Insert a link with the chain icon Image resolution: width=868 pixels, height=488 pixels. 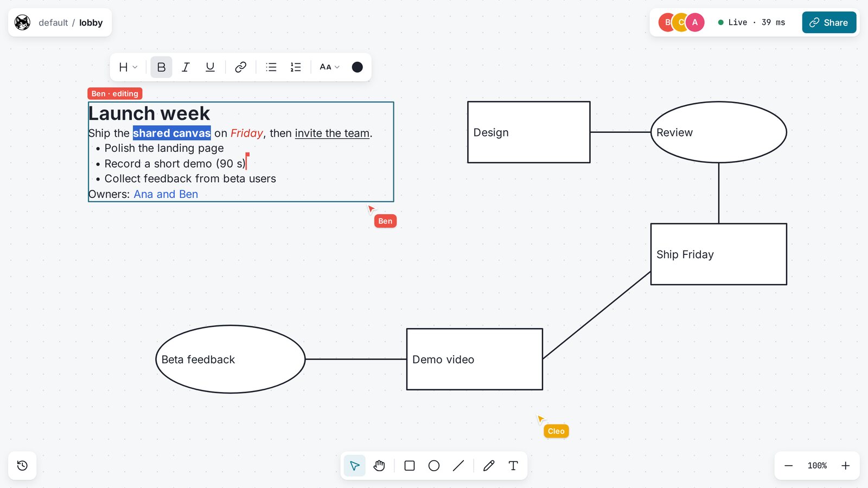pos(240,67)
